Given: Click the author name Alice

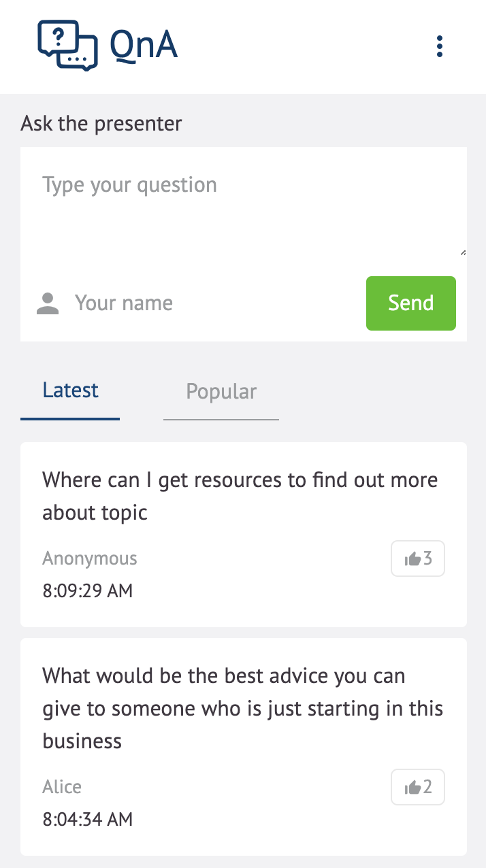Looking at the screenshot, I should pyautogui.click(x=61, y=786).
